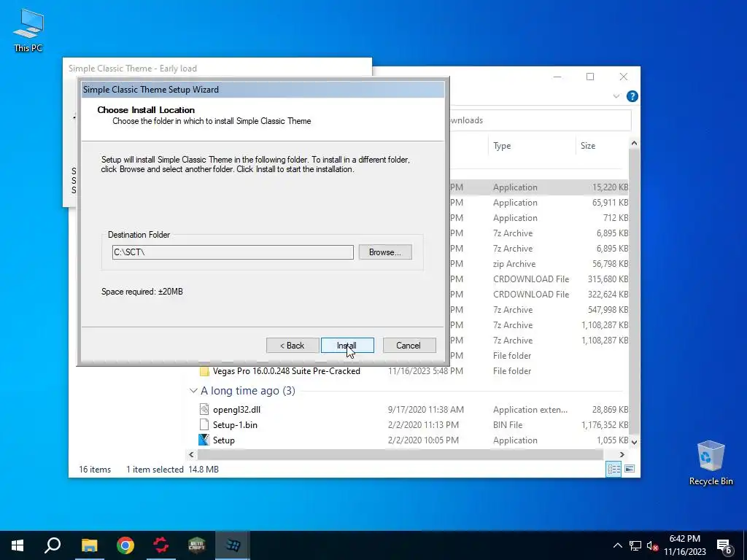
Task: Select Vegas Pro 16.0.0.248 Suite Pre-Cracked folder
Action: [x=286, y=371]
